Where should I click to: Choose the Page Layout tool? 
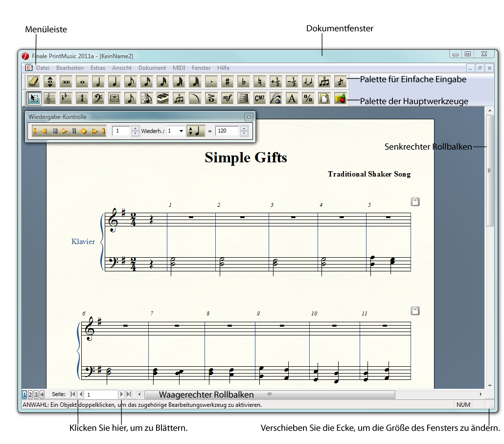tap(324, 98)
